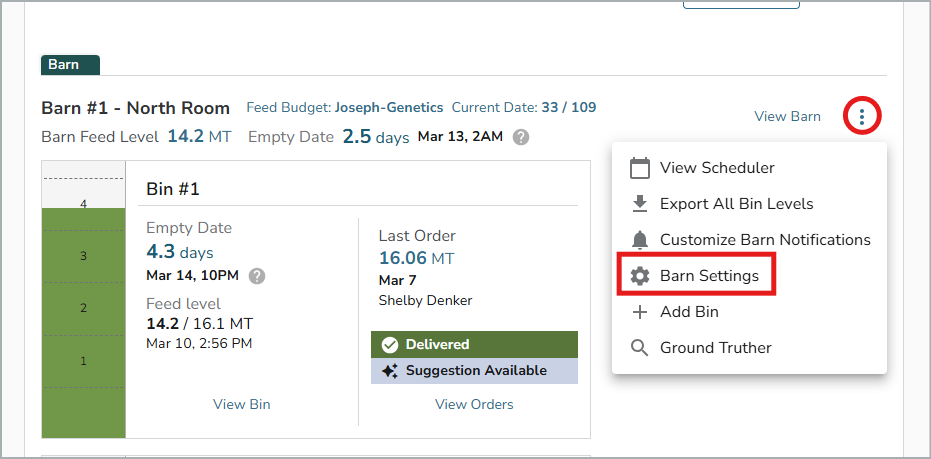The height and width of the screenshot is (459, 931).
Task: Click the sparkle icon in Suggestion Available
Action: [x=390, y=371]
